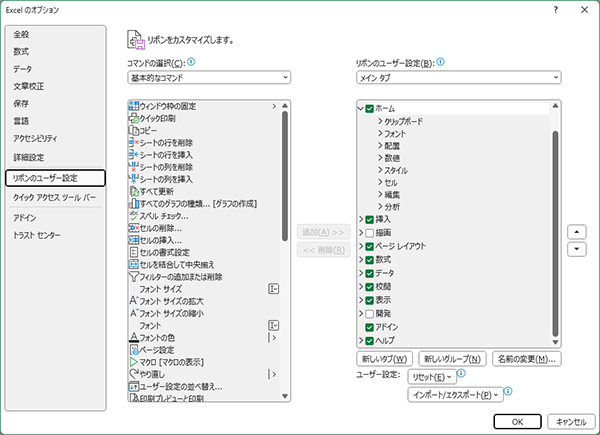Viewport: 600px width, 435px height.
Task: Click the Move Up arrow button
Action: click(577, 232)
